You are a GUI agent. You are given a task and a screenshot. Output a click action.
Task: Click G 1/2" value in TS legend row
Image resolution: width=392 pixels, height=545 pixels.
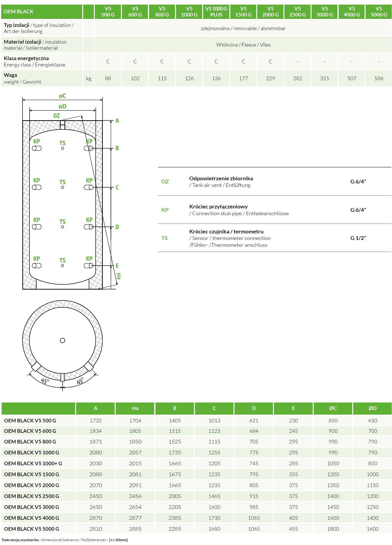358,238
